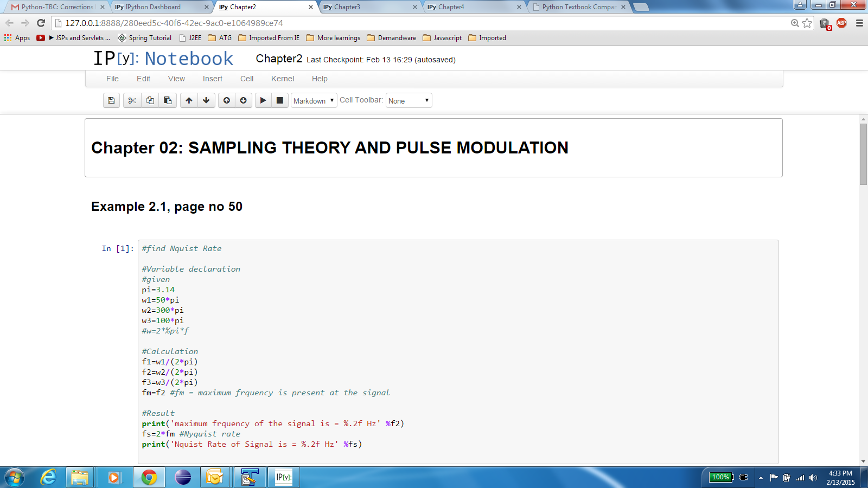This screenshot has height=488, width=868.
Task: Open the Kernel menu
Action: tap(283, 79)
